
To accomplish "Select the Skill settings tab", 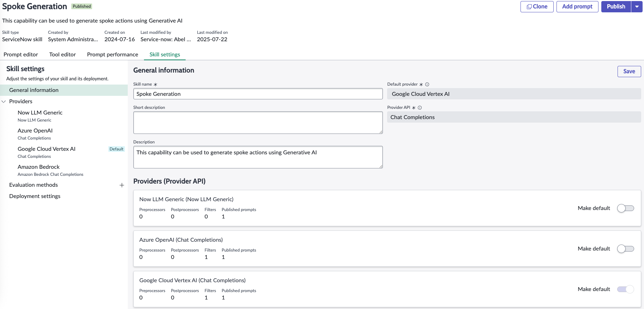I will [x=165, y=55].
